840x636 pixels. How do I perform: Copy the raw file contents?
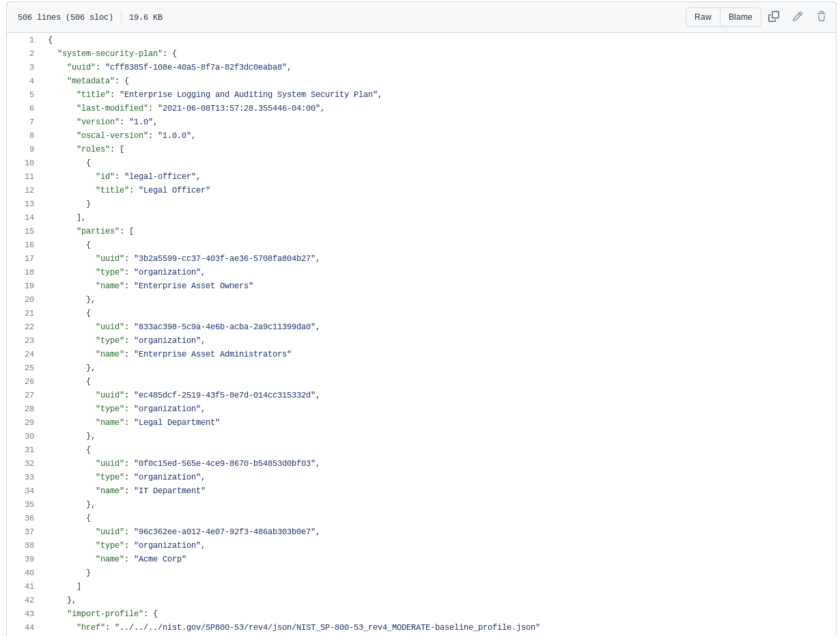[774, 16]
